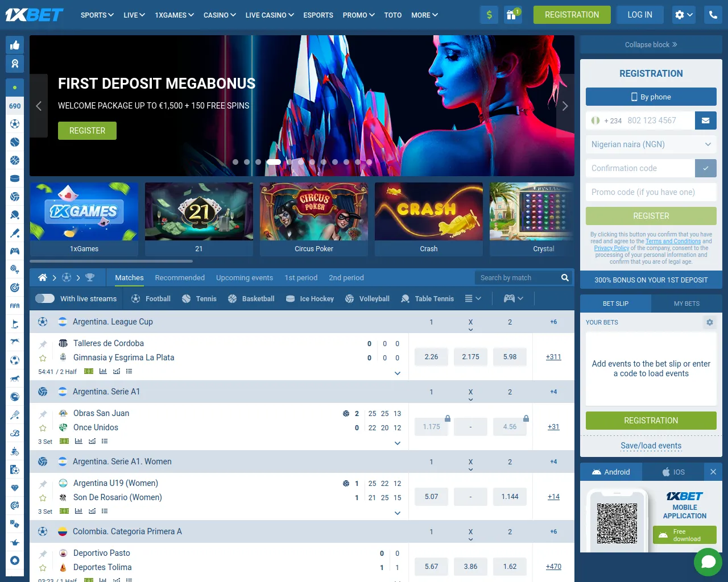
Task: Close the mobile application panel
Action: coord(713,472)
